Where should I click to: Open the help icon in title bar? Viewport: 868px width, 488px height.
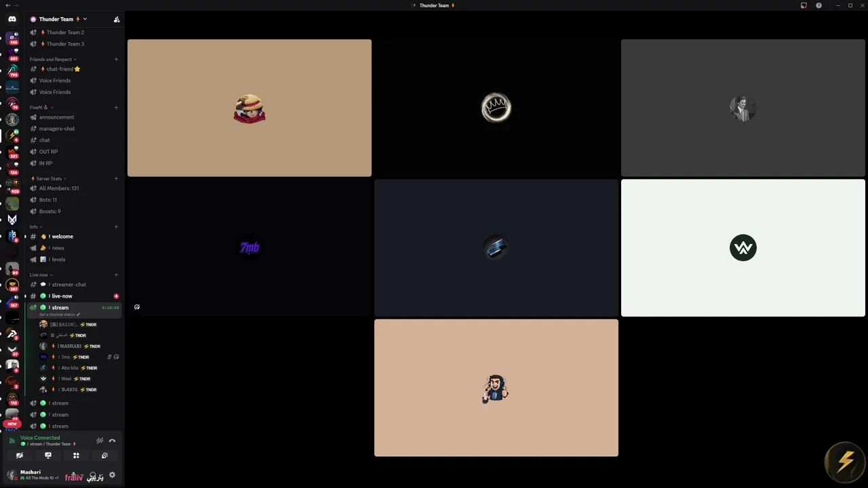coord(818,5)
